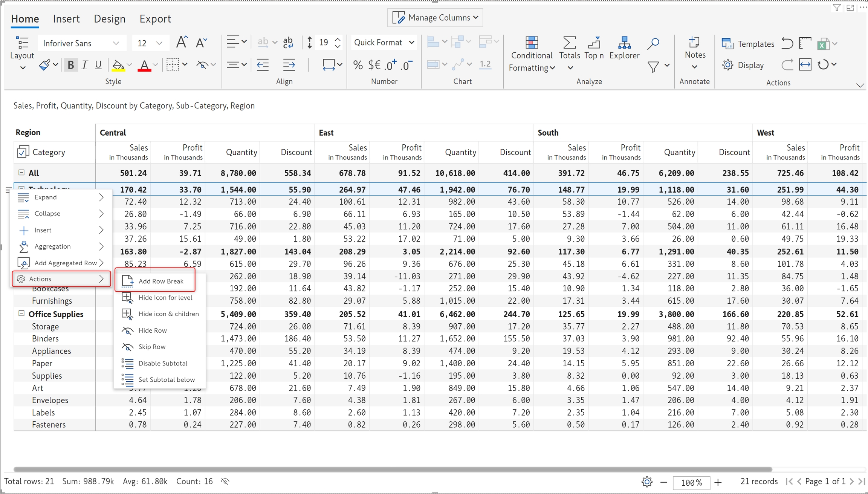Open the Display settings gear

coord(728,65)
